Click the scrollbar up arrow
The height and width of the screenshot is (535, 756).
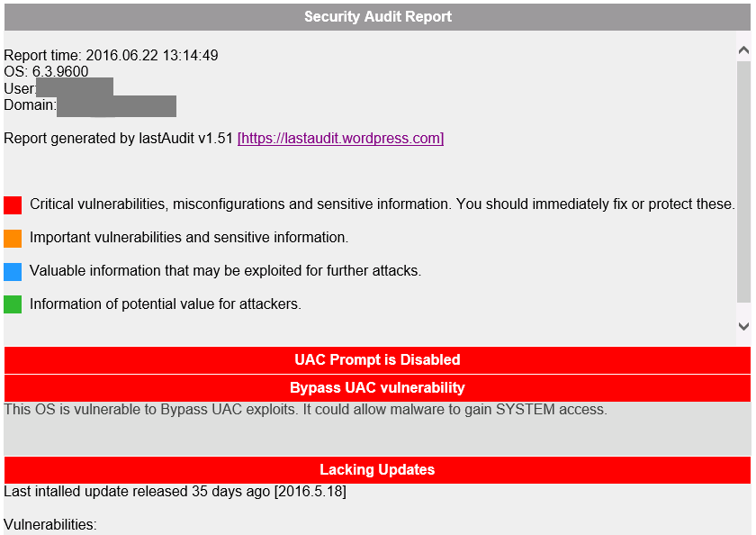tap(743, 50)
